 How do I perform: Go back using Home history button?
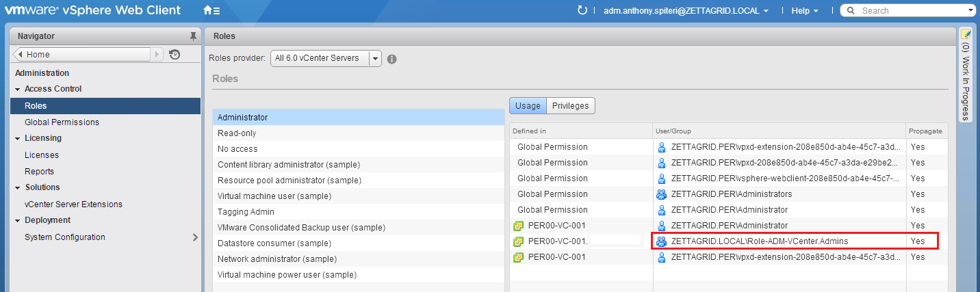82,55
